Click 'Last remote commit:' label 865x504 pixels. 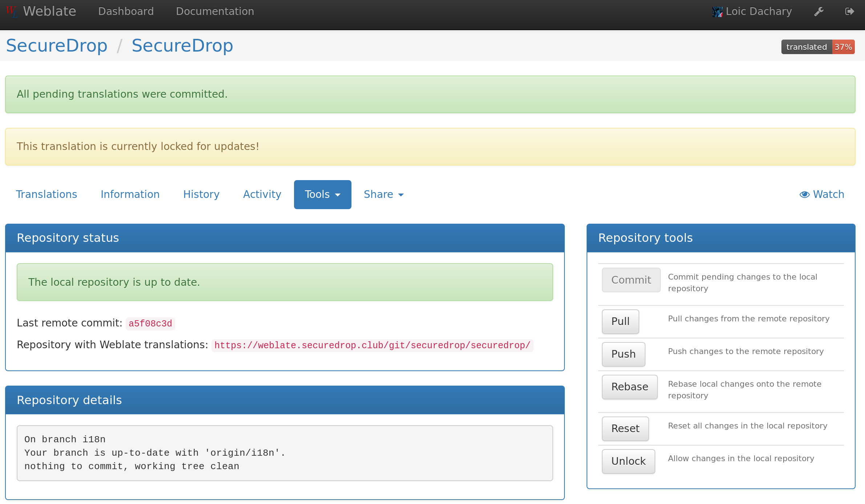click(x=69, y=323)
